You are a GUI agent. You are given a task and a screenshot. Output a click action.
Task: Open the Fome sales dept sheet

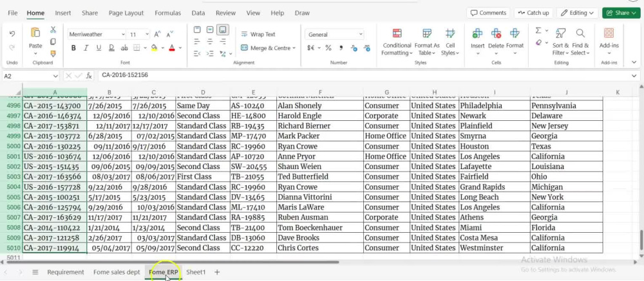tap(117, 272)
